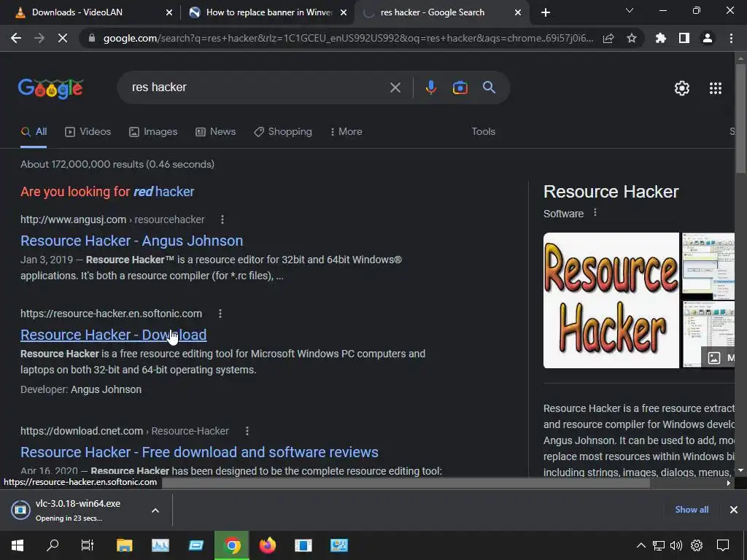Click the browser back arrow
Image resolution: width=747 pixels, height=560 pixels.
[16, 38]
